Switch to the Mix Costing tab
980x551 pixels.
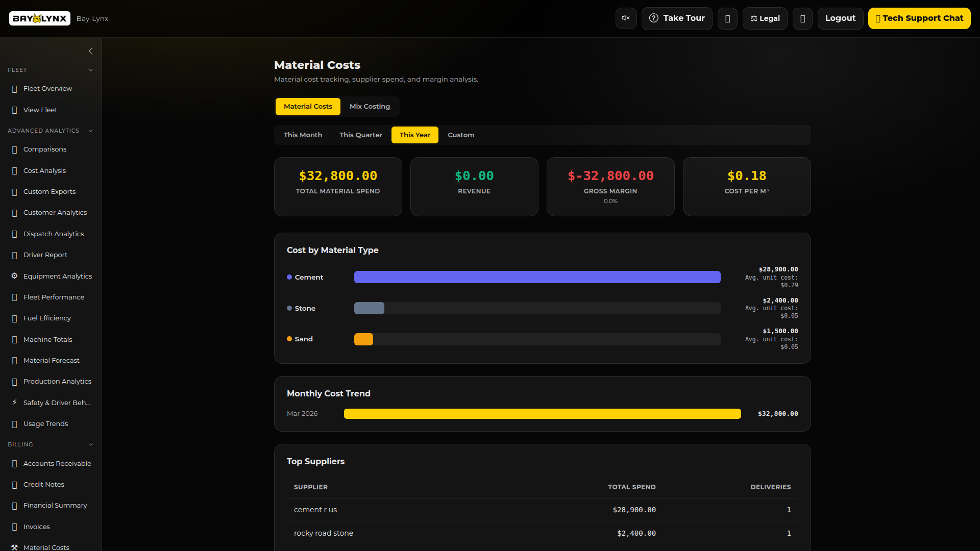(x=370, y=107)
